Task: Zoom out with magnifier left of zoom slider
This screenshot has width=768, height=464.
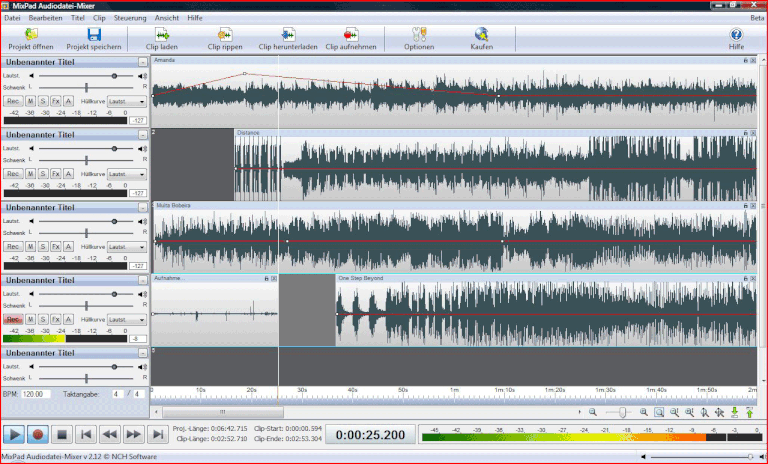Action: point(593,413)
